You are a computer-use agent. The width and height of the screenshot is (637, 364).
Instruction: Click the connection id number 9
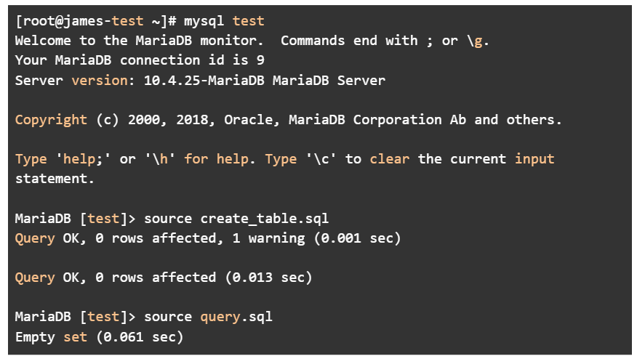[260, 60]
